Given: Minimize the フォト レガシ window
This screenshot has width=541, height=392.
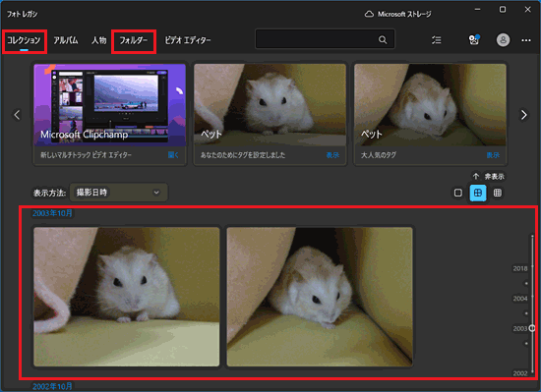Looking at the screenshot, I should [x=477, y=9].
